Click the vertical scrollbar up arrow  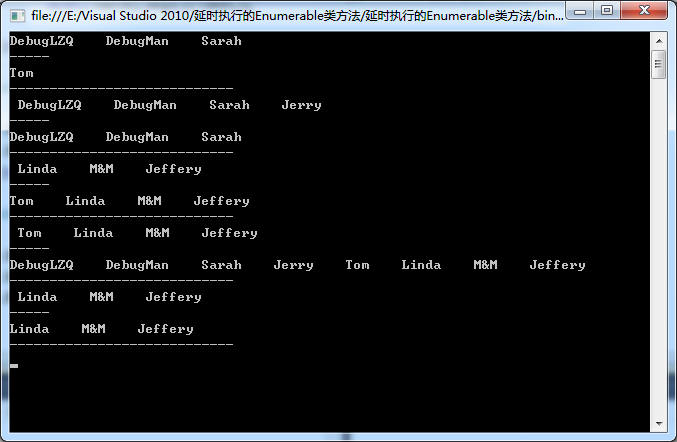(x=659, y=41)
